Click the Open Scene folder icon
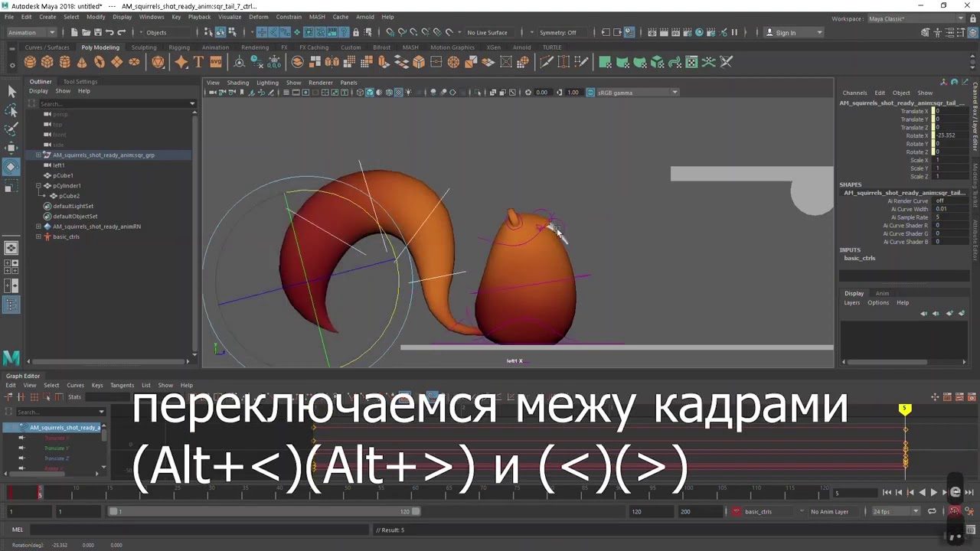Image resolution: width=980 pixels, height=551 pixels. coord(86,32)
